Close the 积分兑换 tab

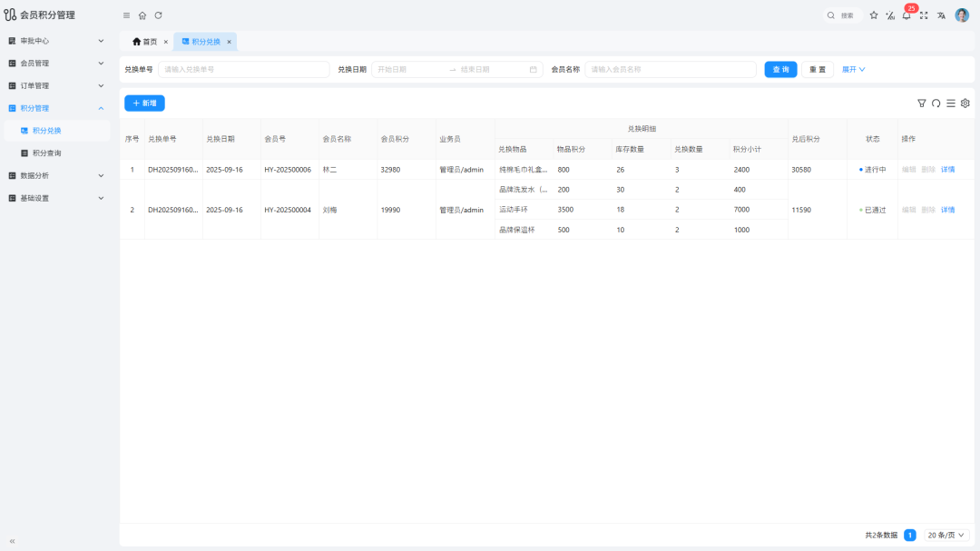(x=230, y=42)
